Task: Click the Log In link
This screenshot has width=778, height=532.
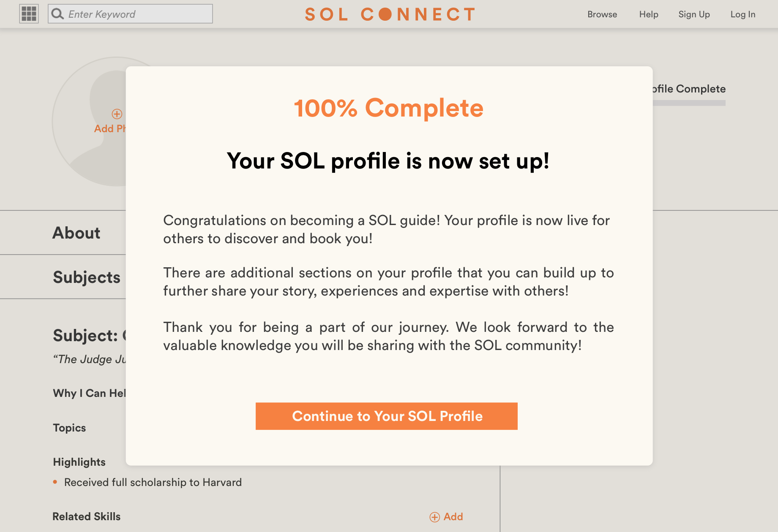Action: (743, 14)
